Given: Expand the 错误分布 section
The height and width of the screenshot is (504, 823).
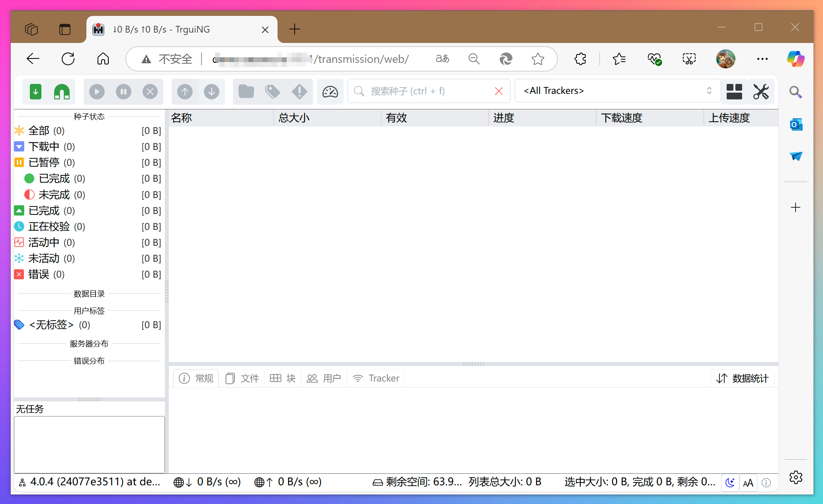Looking at the screenshot, I should [89, 360].
